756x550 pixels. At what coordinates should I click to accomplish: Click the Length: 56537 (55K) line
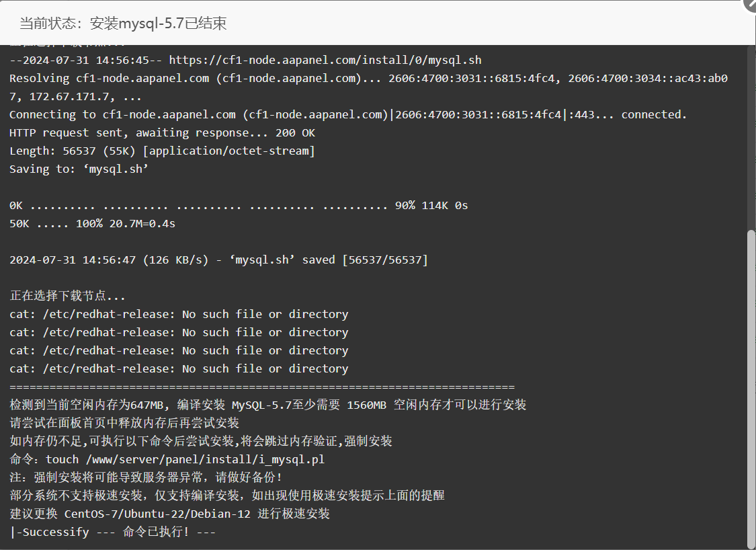pos(162,151)
